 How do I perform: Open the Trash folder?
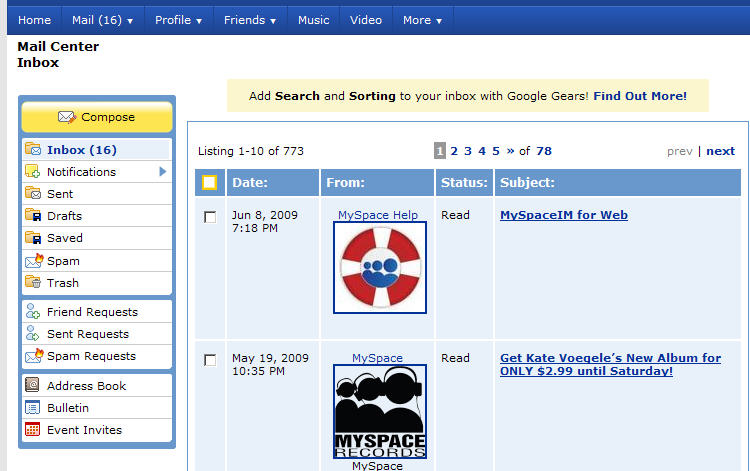pyautogui.click(x=96, y=283)
